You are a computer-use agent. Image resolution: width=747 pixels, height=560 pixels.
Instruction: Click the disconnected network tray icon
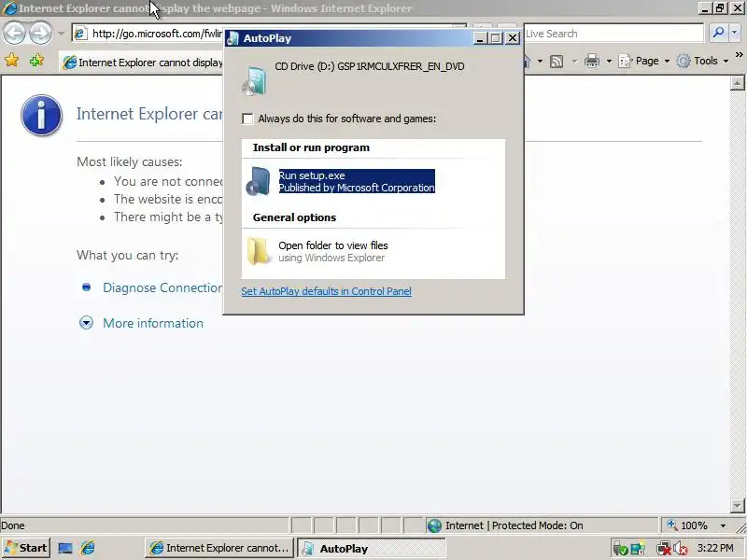point(664,549)
